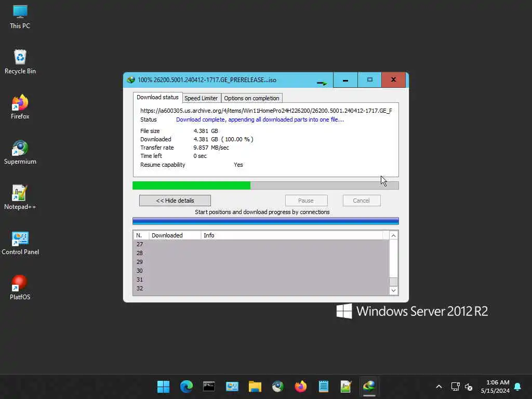Click the green arrow icon in the title bar
This screenshot has height=399, width=532.
[x=322, y=83]
